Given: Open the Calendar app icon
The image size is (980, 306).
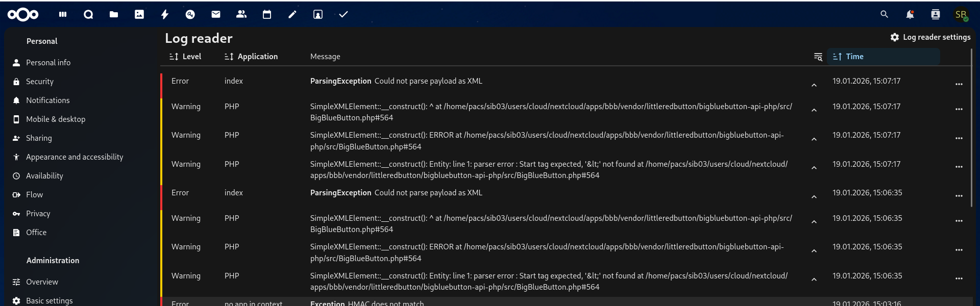Looking at the screenshot, I should tap(267, 15).
